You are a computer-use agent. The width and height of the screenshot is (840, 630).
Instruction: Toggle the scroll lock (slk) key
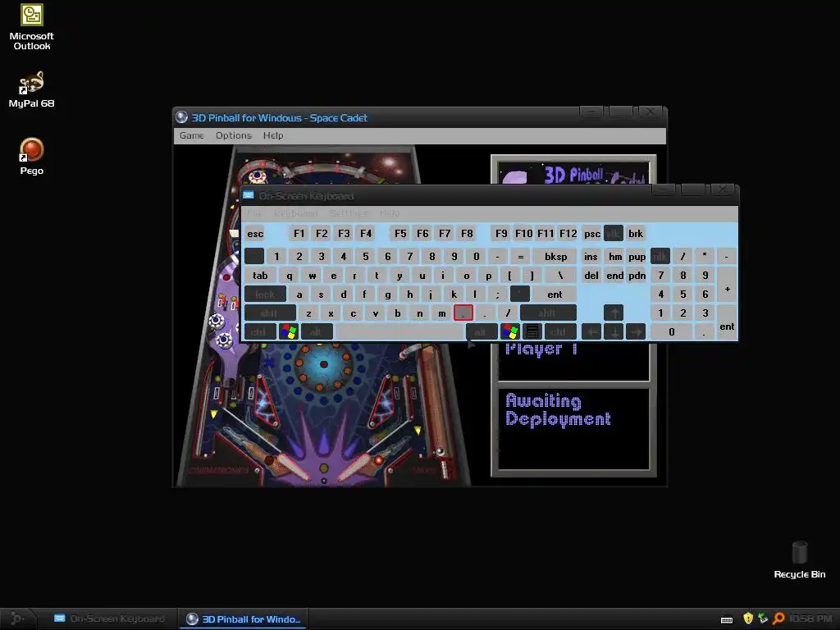[x=614, y=234]
